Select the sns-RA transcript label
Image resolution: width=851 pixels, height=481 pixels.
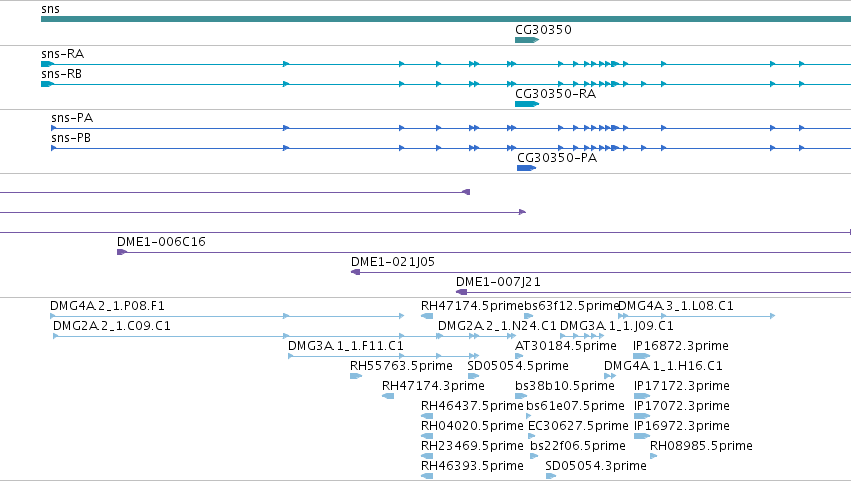click(x=62, y=54)
